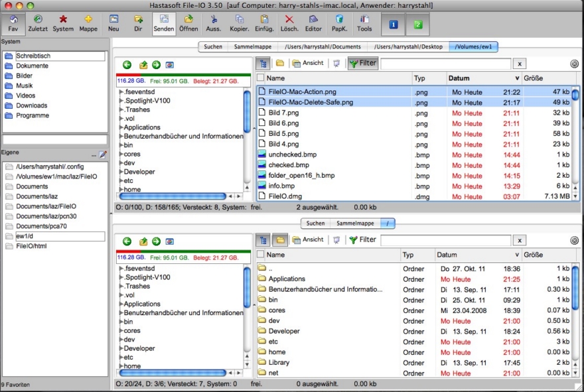Click the edit pencil icon beside Eigene
The image size is (584, 392).
[103, 154]
